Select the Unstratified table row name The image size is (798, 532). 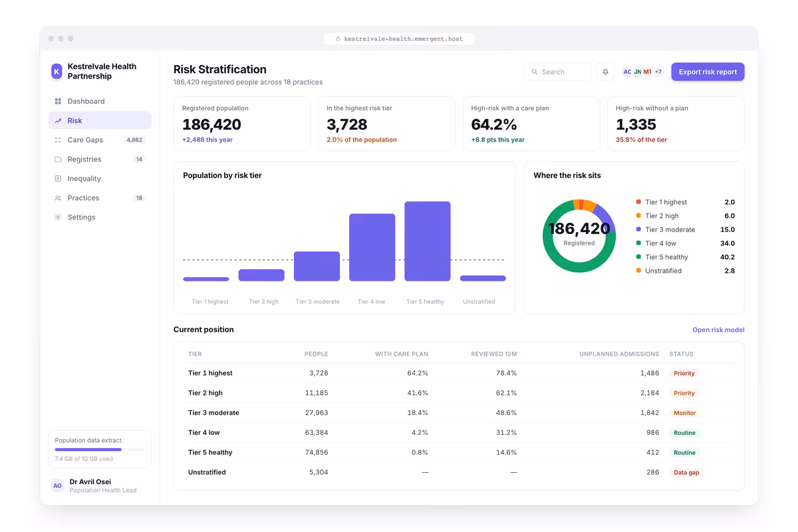pyautogui.click(x=207, y=472)
